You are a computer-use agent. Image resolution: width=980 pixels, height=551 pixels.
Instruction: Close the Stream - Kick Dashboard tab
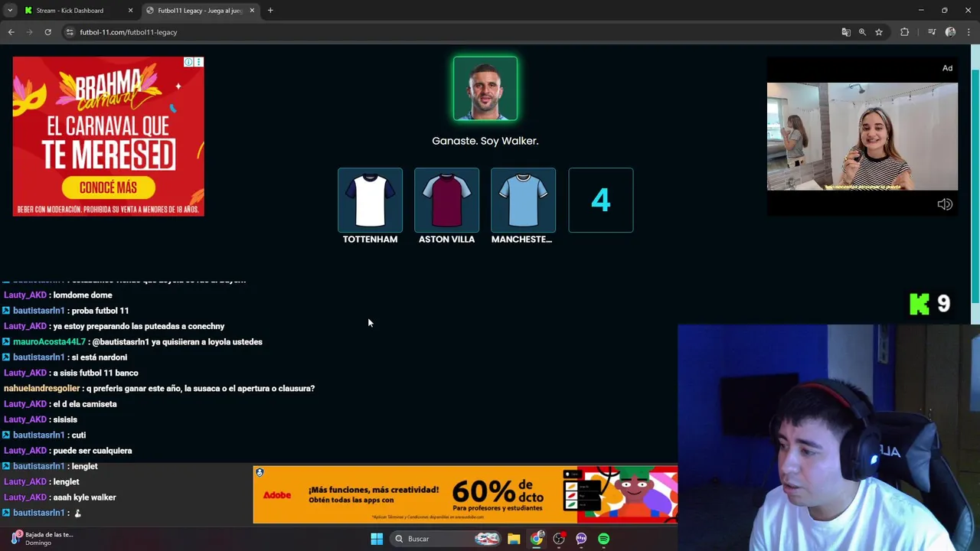click(130, 11)
